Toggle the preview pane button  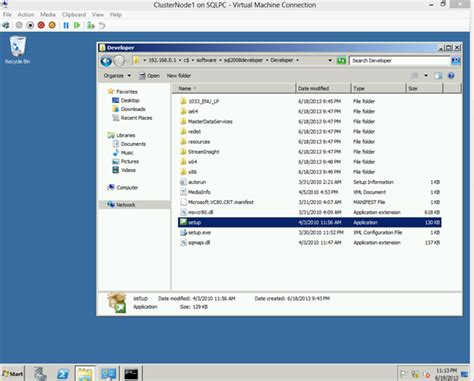[x=438, y=76]
